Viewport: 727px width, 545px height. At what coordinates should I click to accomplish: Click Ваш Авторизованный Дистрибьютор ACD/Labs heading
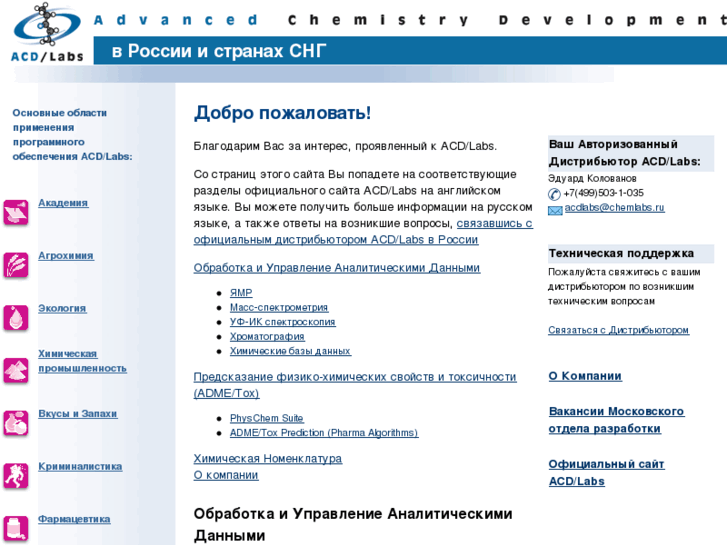625,153
